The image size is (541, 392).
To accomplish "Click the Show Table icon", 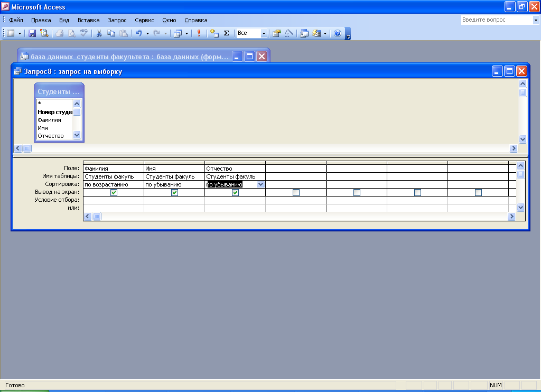I will (x=214, y=33).
